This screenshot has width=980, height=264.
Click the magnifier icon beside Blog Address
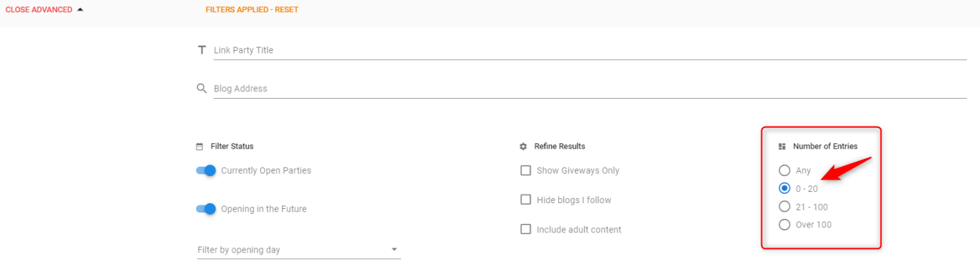click(202, 89)
